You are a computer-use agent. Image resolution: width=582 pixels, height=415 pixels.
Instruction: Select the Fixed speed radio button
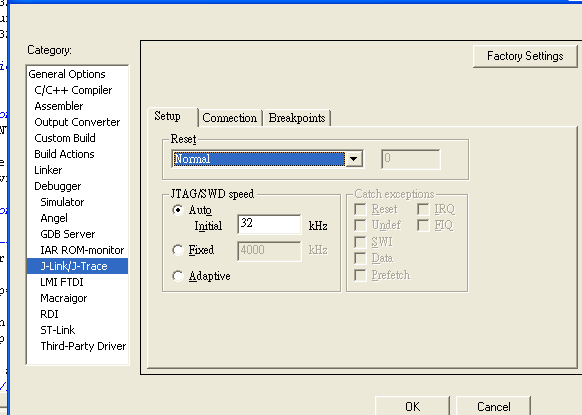(178, 250)
